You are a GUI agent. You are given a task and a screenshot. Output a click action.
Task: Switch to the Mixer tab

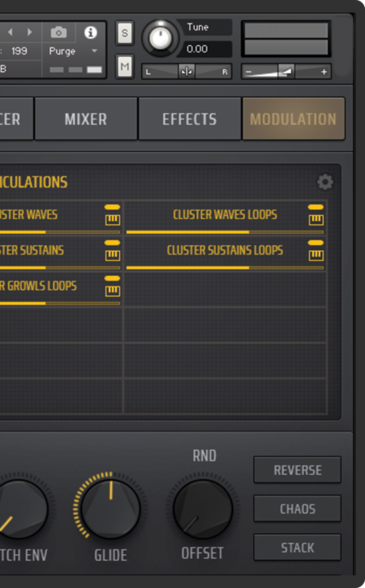point(86,119)
